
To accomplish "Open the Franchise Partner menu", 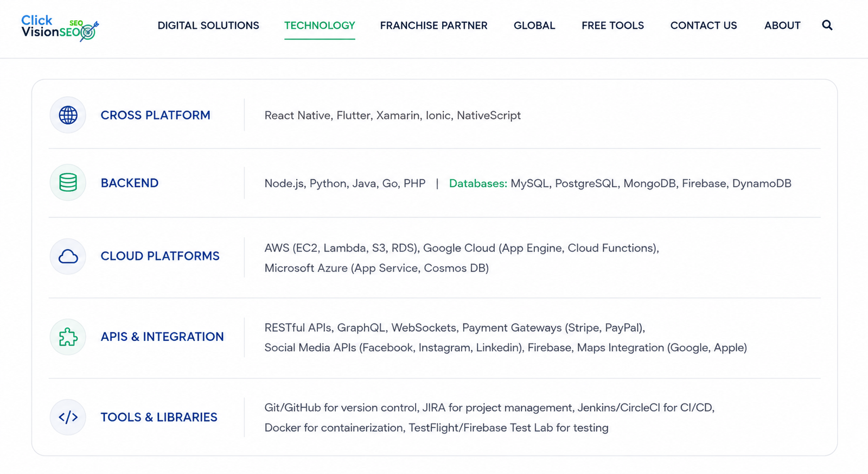I will coord(434,26).
